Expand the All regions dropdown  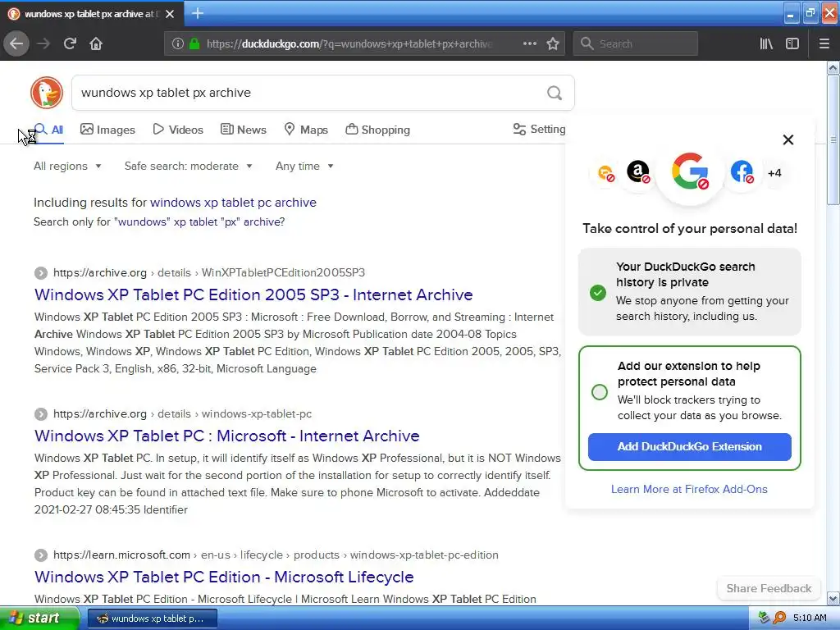click(x=67, y=166)
